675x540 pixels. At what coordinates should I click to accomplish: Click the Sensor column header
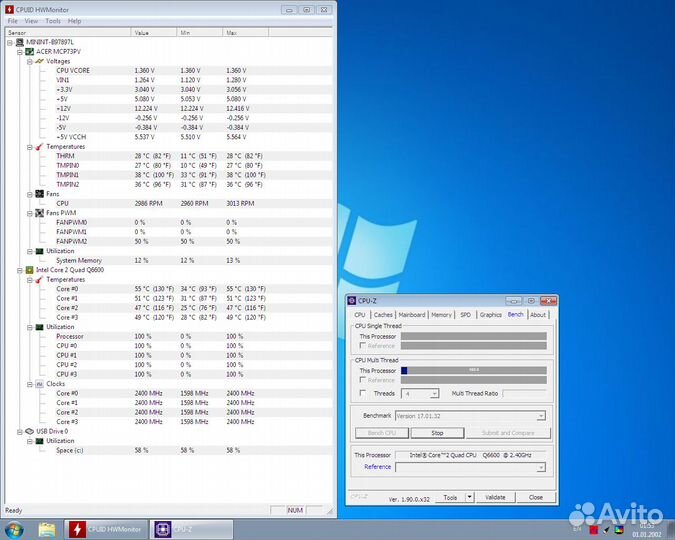coord(68,33)
